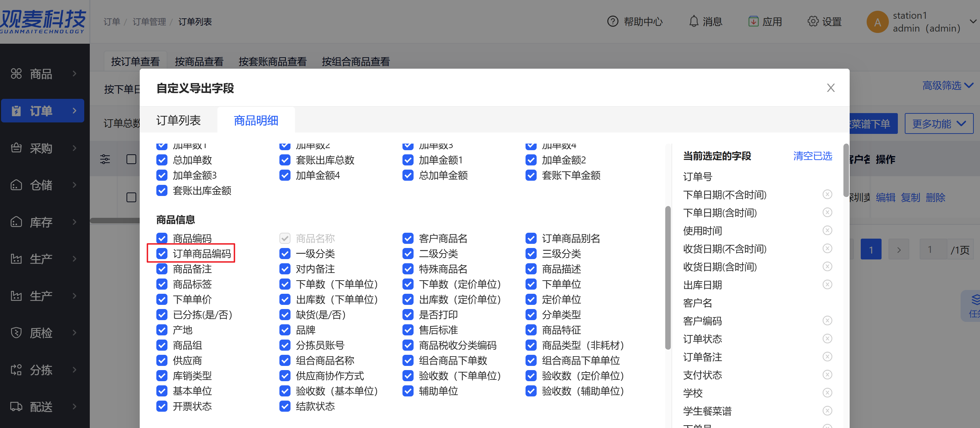
Task: Remove 订单备注 from selected fields
Action: pyautogui.click(x=827, y=357)
